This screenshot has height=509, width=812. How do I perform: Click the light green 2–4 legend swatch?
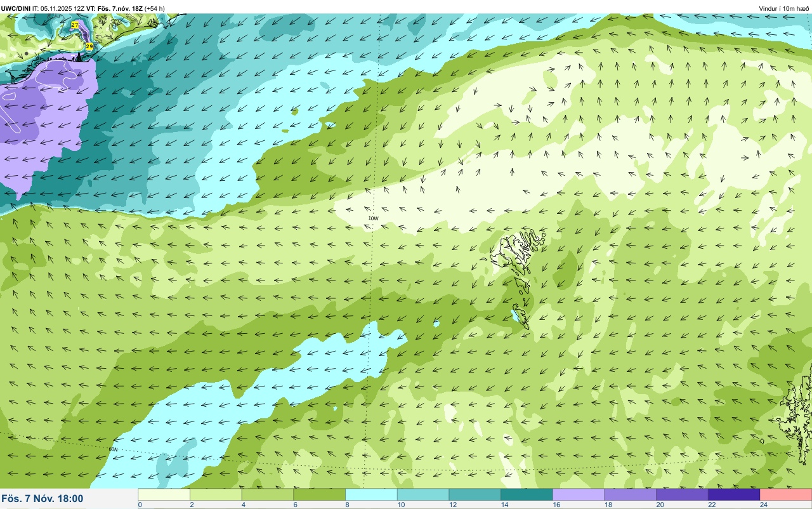pyautogui.click(x=216, y=494)
